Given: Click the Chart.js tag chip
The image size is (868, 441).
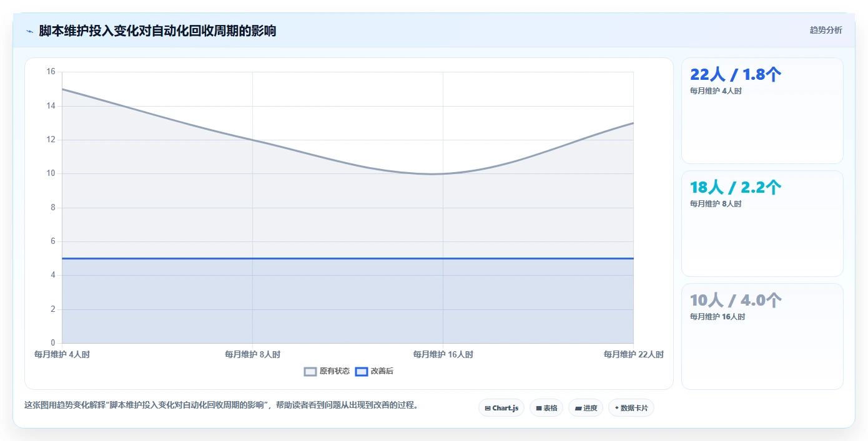Looking at the screenshot, I should coord(501,408).
